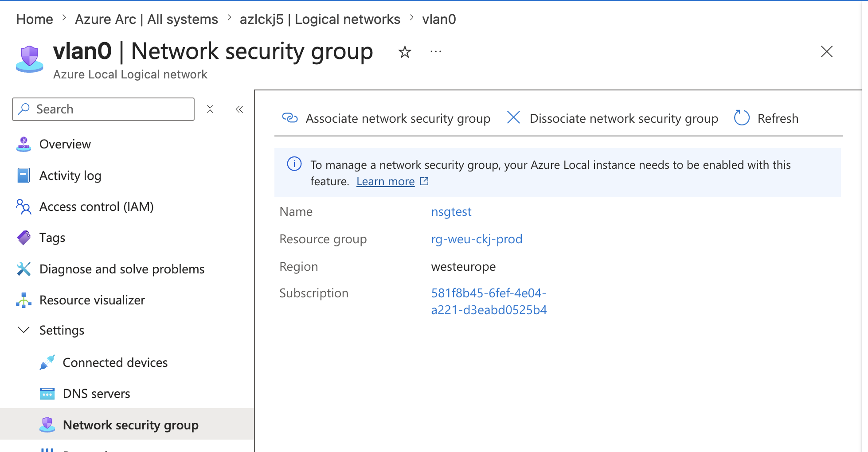This screenshot has width=868, height=452.
Task: Click the Subscription field label
Action: 314,293
